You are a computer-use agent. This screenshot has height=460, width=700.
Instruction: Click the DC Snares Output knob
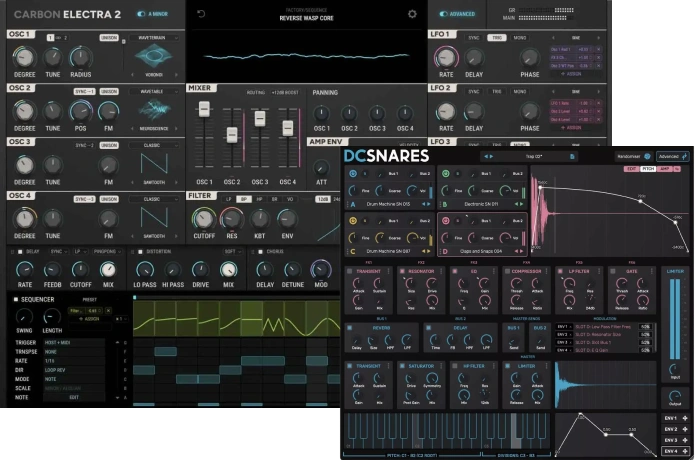(675, 395)
